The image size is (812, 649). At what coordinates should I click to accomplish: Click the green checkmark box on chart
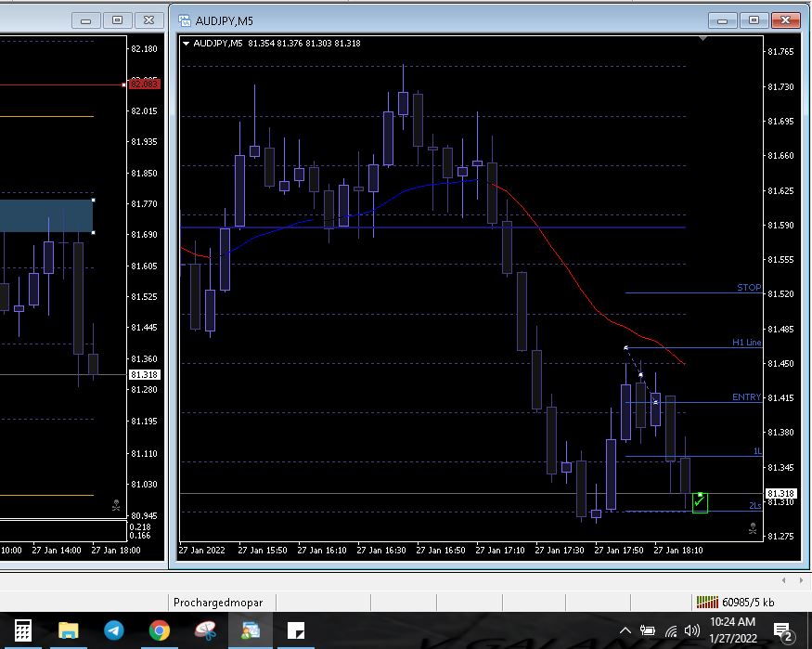(700, 502)
